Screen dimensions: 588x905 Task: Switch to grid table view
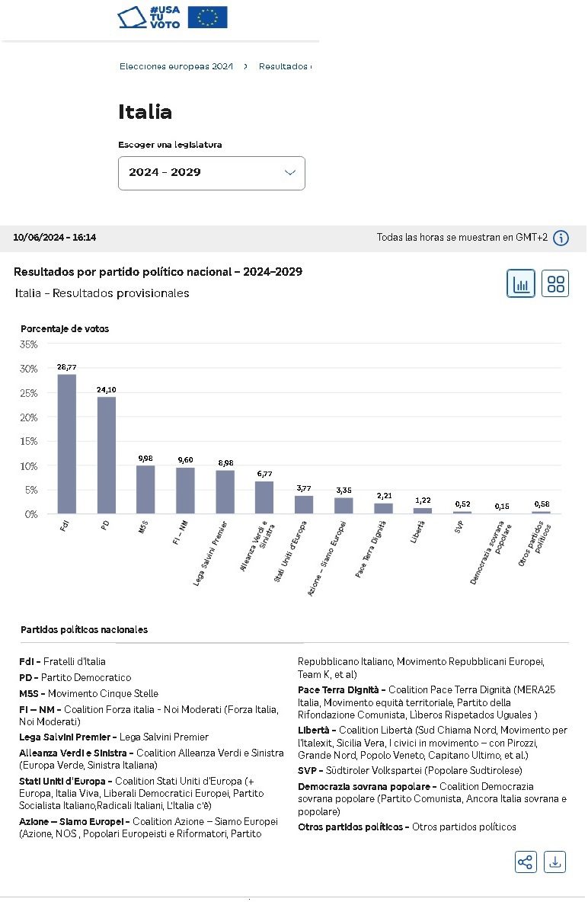[x=556, y=284]
